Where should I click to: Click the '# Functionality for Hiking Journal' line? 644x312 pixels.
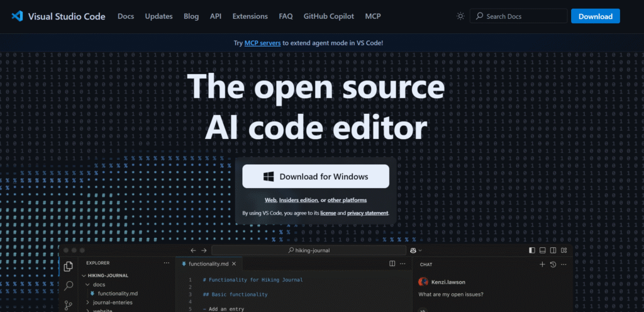click(x=253, y=280)
